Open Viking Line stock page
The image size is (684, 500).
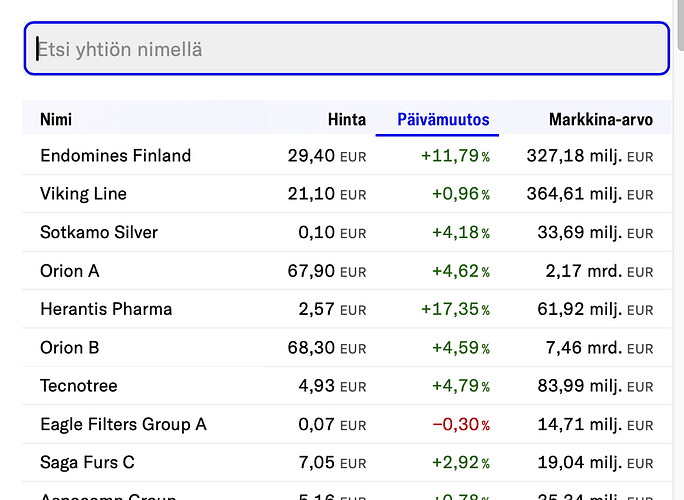(83, 194)
